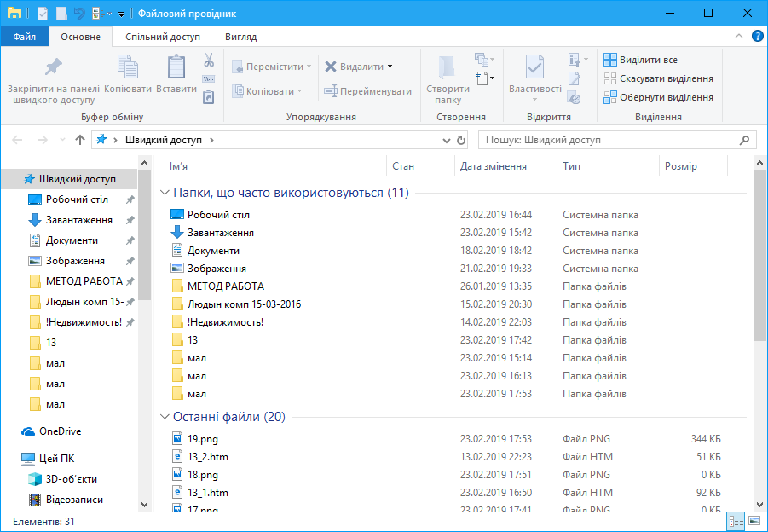Click the Pin to Quick Access icon
The width and height of the screenshot is (768, 532).
pos(54,67)
